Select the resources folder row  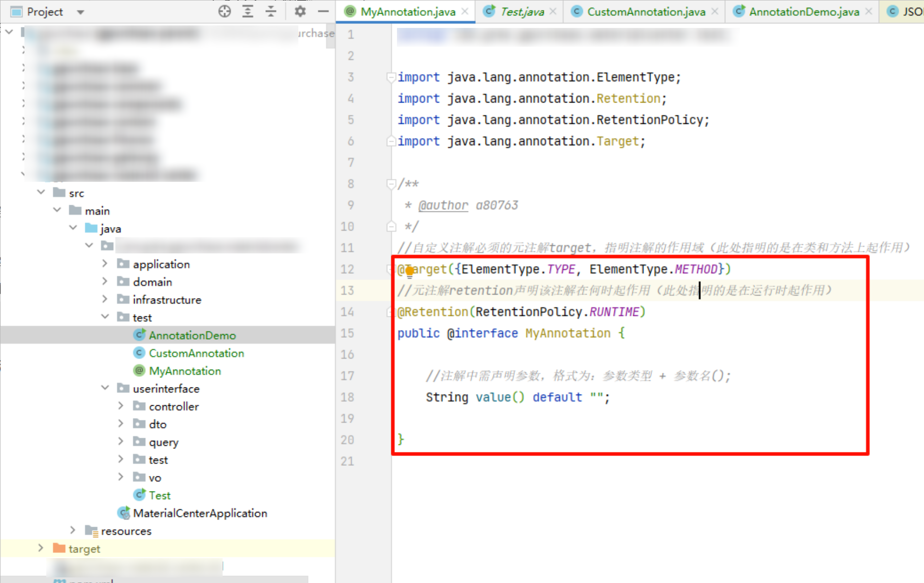(x=168, y=531)
